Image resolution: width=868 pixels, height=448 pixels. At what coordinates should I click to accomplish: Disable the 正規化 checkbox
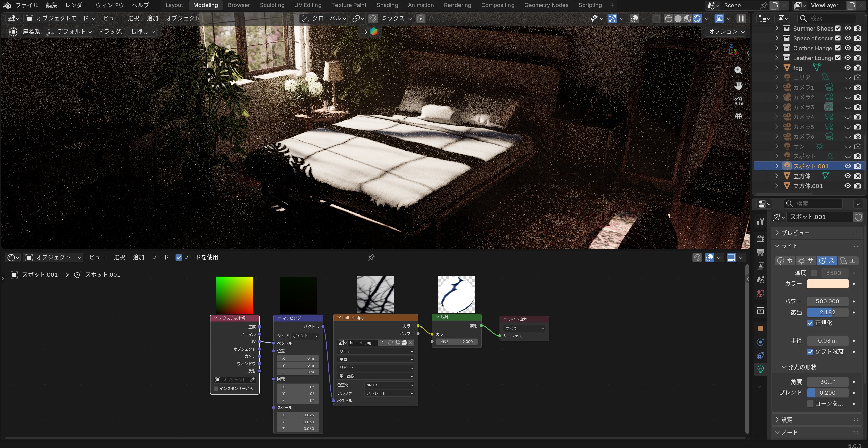click(810, 323)
